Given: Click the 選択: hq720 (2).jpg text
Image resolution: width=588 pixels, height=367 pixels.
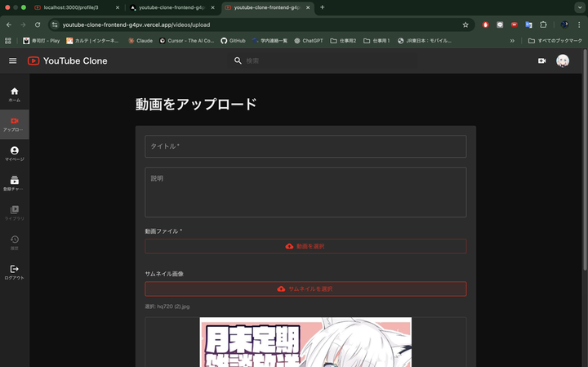Looking at the screenshot, I should pyautogui.click(x=167, y=307).
